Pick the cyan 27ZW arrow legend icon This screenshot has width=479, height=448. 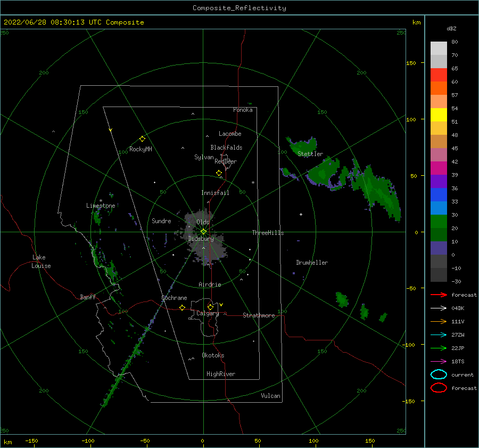(439, 335)
